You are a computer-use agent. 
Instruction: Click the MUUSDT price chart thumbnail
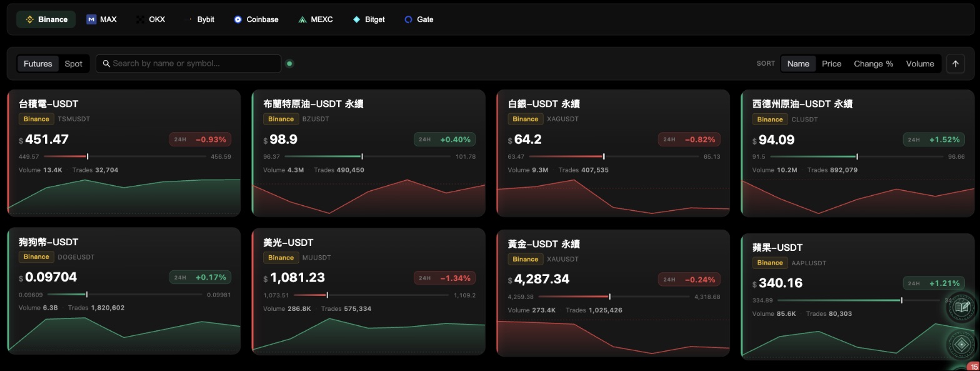pyautogui.click(x=369, y=335)
